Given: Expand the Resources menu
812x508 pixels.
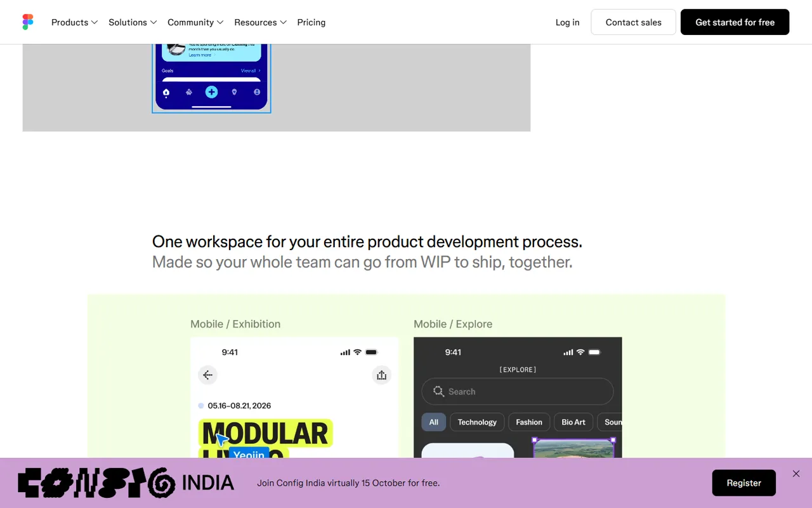Looking at the screenshot, I should click(260, 22).
